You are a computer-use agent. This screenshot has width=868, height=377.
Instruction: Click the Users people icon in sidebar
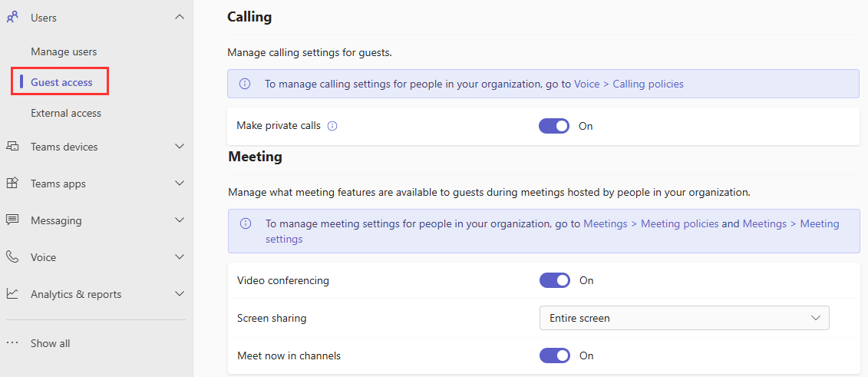12,17
